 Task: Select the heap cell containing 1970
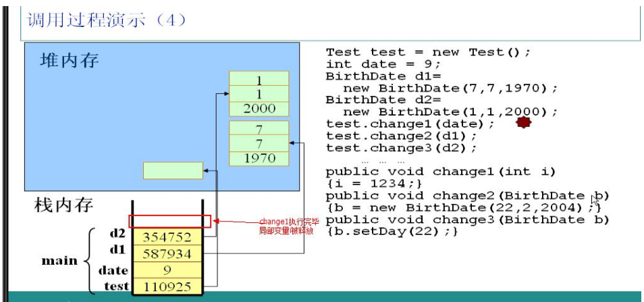click(259, 159)
